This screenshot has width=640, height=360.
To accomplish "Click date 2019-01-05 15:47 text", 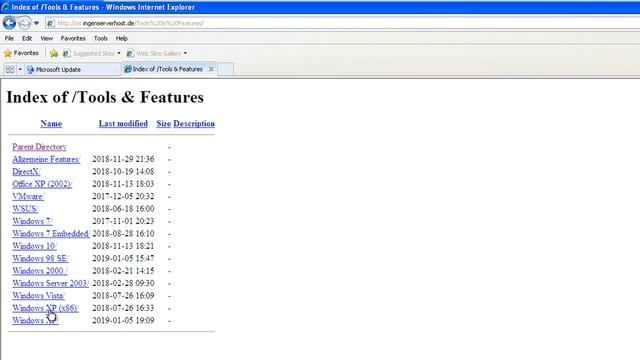I will [x=123, y=258].
